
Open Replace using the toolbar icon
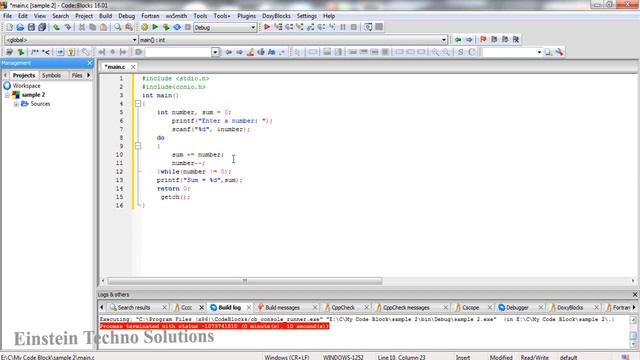129,27
